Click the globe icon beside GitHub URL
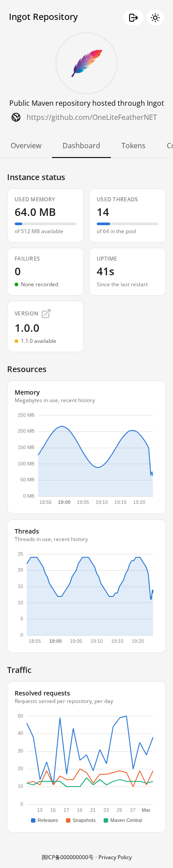Screen dimensions: 173x868 click(x=16, y=117)
